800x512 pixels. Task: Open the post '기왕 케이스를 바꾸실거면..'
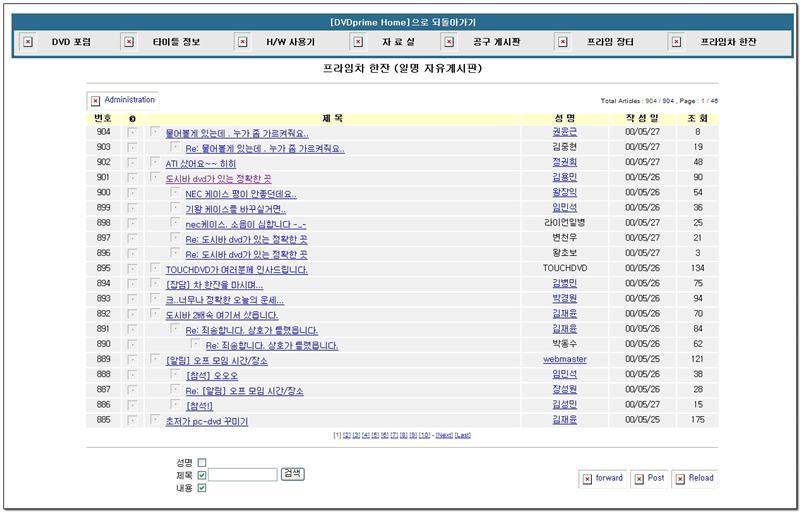point(235,210)
